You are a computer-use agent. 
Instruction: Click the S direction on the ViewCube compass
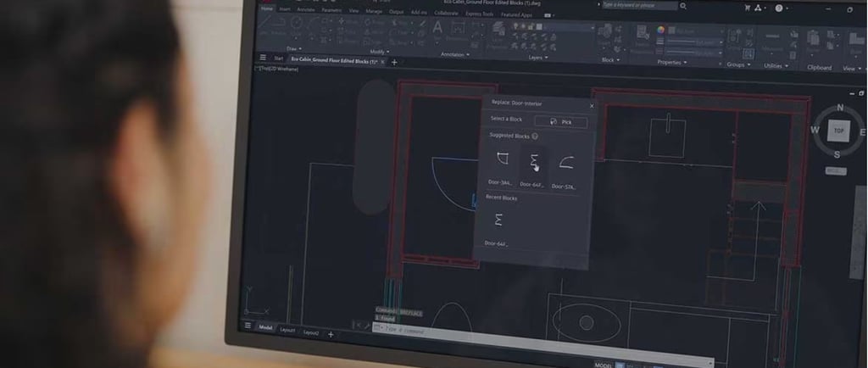(837, 155)
